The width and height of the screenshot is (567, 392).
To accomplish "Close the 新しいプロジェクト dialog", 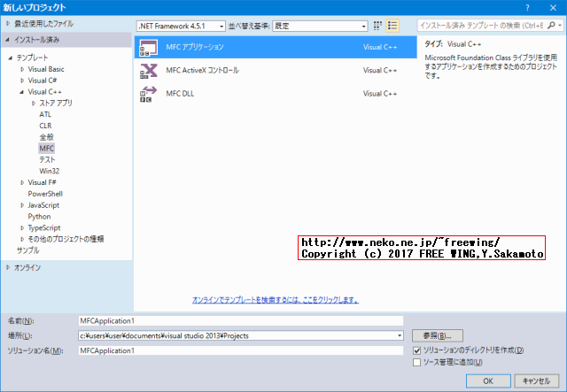I will (553, 8).
